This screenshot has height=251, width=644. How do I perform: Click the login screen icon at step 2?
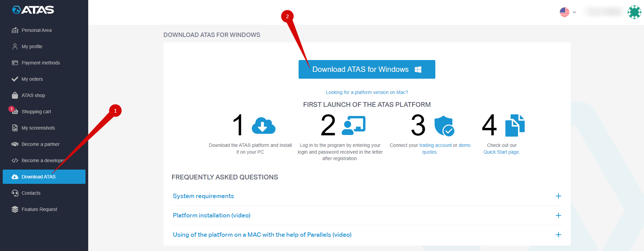(354, 125)
